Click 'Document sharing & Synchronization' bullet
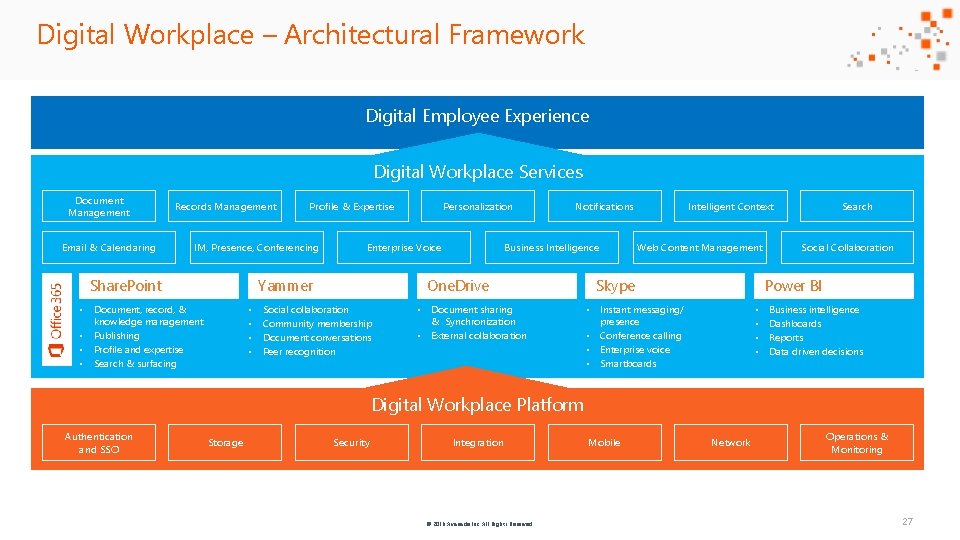960x540 pixels. pyautogui.click(x=473, y=316)
